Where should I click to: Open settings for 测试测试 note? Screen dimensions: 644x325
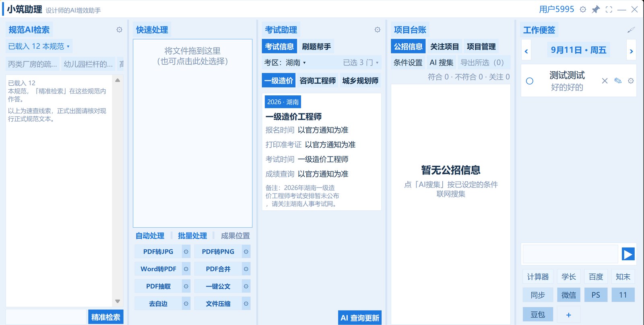pos(631,81)
